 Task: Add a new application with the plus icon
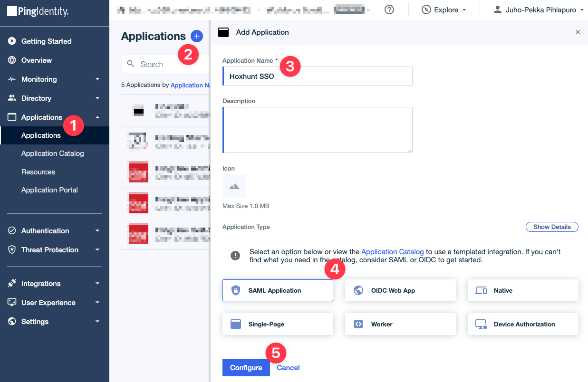(197, 36)
